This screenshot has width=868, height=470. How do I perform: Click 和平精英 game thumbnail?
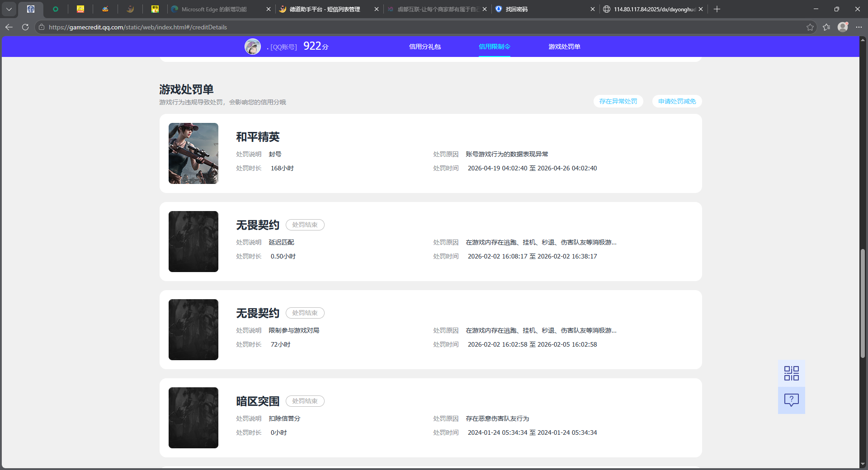pyautogui.click(x=193, y=153)
